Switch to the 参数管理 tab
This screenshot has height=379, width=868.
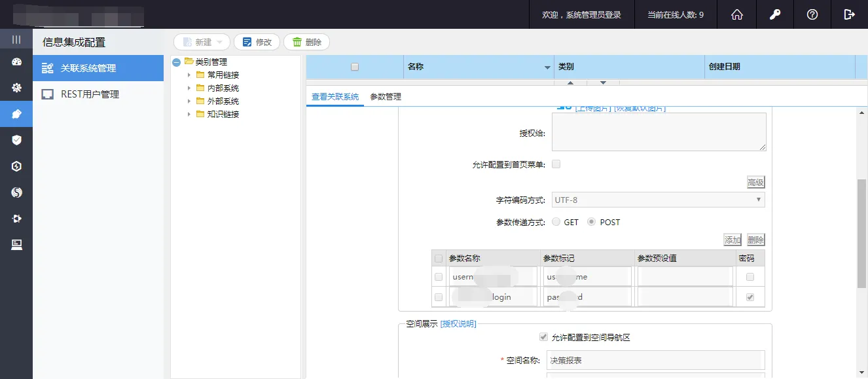point(386,97)
